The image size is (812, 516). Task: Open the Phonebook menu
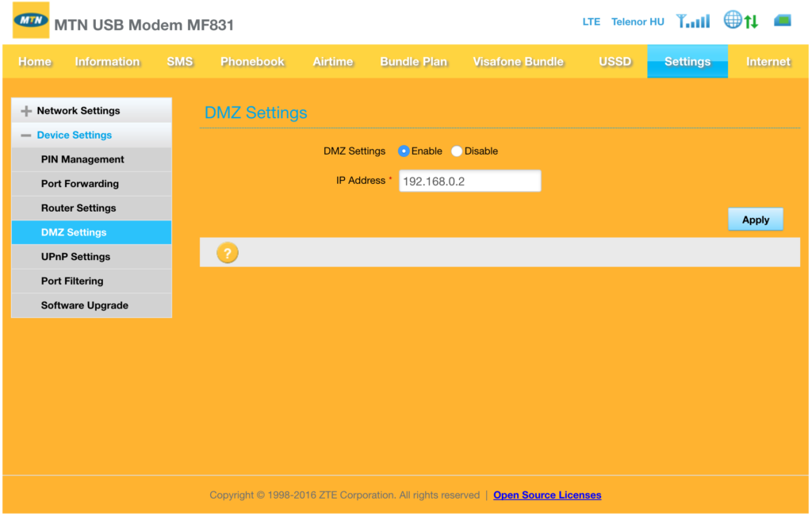(x=252, y=60)
